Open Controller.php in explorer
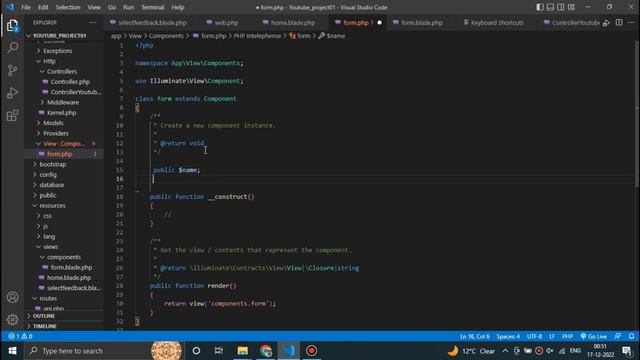Screen dimensions: 640x360 click(70, 82)
